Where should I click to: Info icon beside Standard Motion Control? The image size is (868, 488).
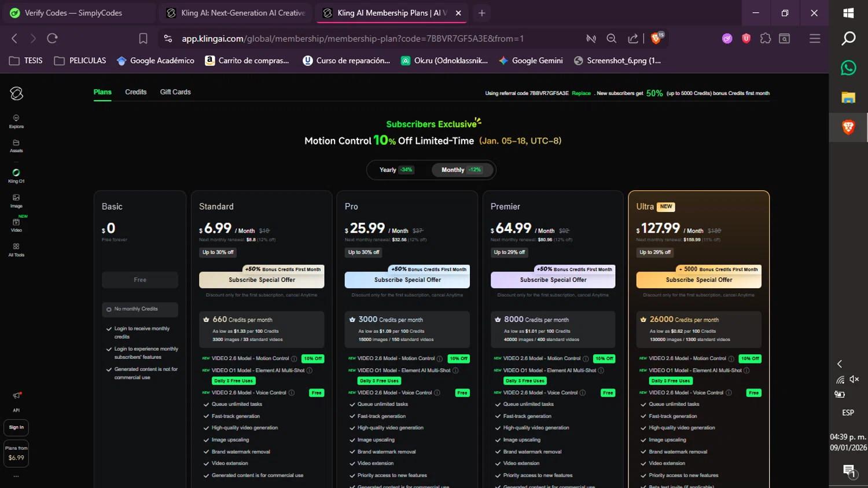(294, 358)
